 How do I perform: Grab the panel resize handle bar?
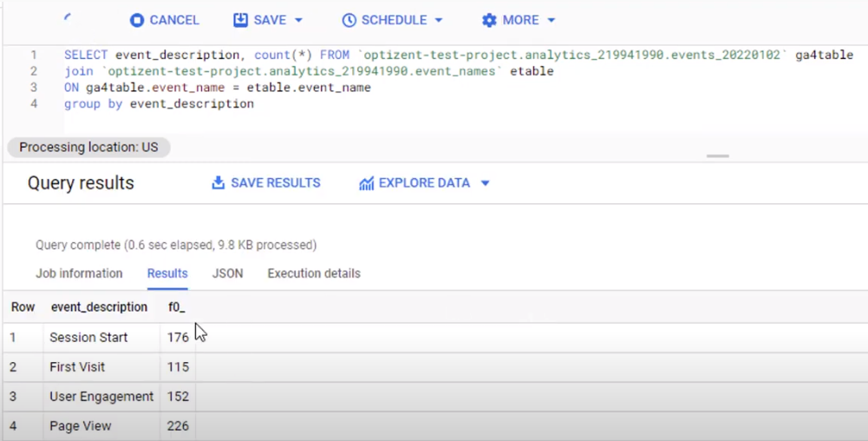[717, 156]
